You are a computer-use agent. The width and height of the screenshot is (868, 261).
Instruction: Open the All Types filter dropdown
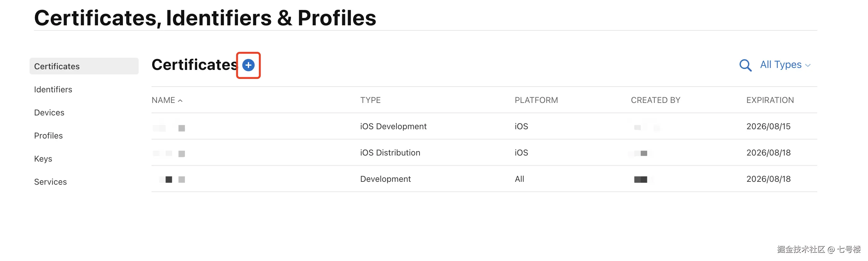[785, 65]
